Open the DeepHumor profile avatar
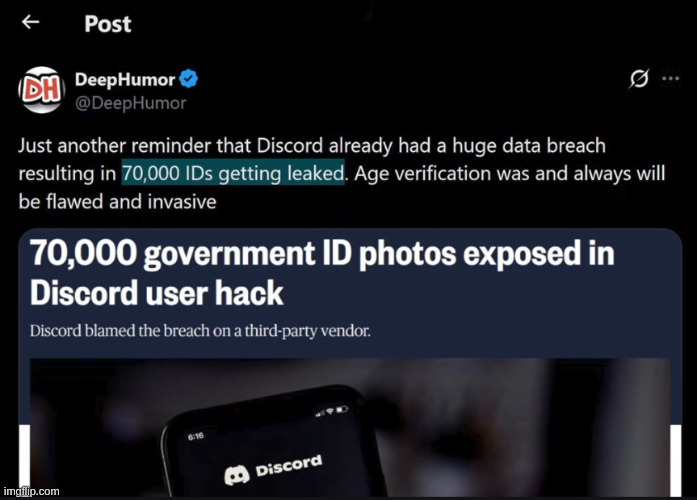697x500 pixels. pos(40,89)
